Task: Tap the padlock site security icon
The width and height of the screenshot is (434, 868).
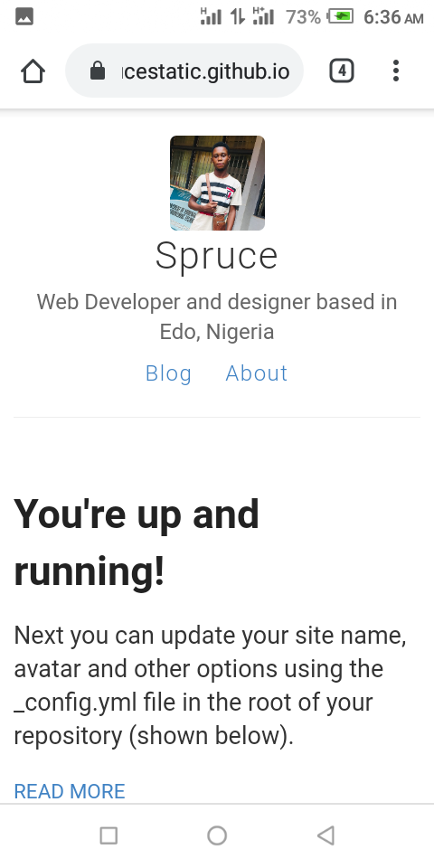Action: pos(98,71)
